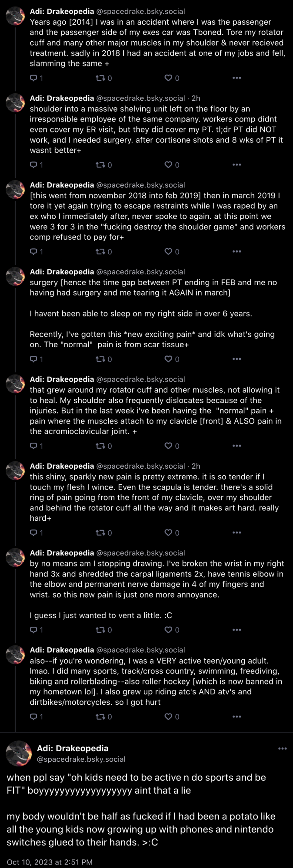Open the Oct 10, 2023 timestamp link
The width and height of the screenshot is (293, 868).
(50, 862)
